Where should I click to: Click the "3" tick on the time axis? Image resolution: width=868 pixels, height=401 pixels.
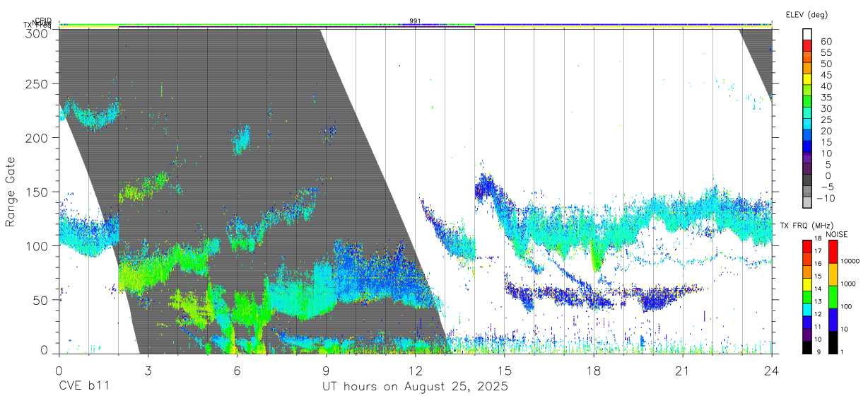click(148, 371)
